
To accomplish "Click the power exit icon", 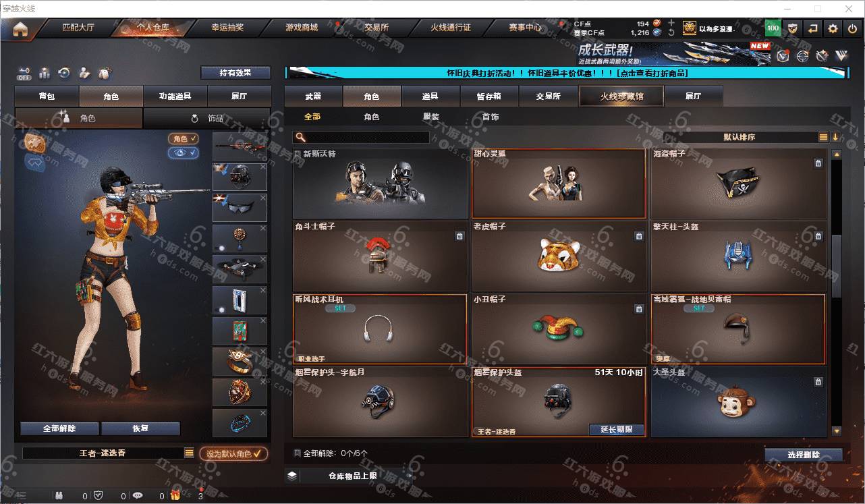I will pos(853,28).
